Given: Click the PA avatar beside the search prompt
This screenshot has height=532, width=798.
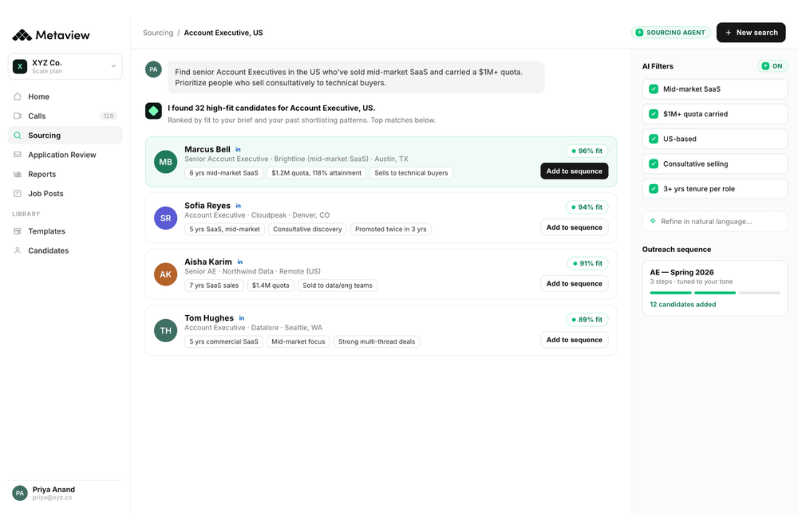Looking at the screenshot, I should 154,69.
